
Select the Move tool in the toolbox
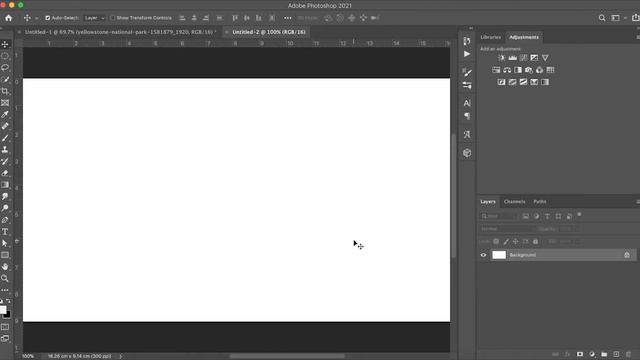tap(5, 44)
